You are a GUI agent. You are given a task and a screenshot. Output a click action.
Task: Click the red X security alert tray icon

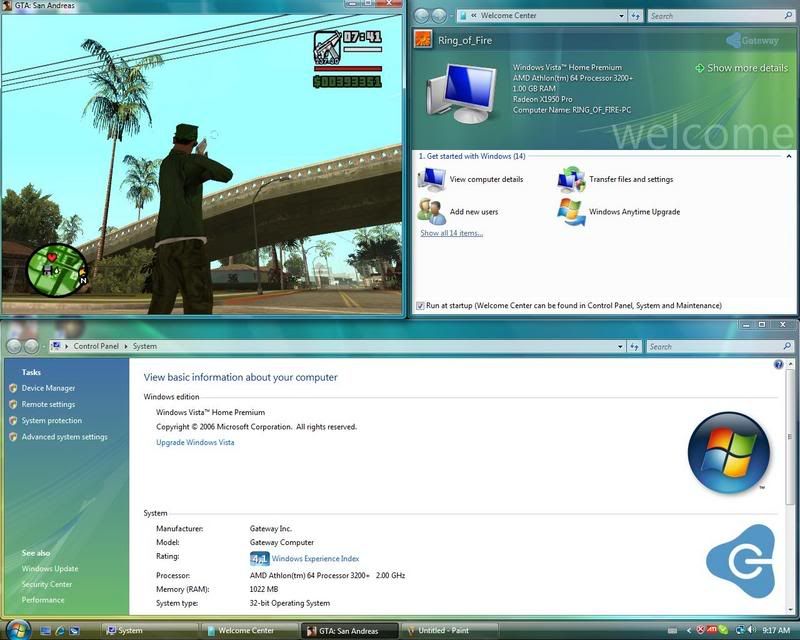[702, 630]
